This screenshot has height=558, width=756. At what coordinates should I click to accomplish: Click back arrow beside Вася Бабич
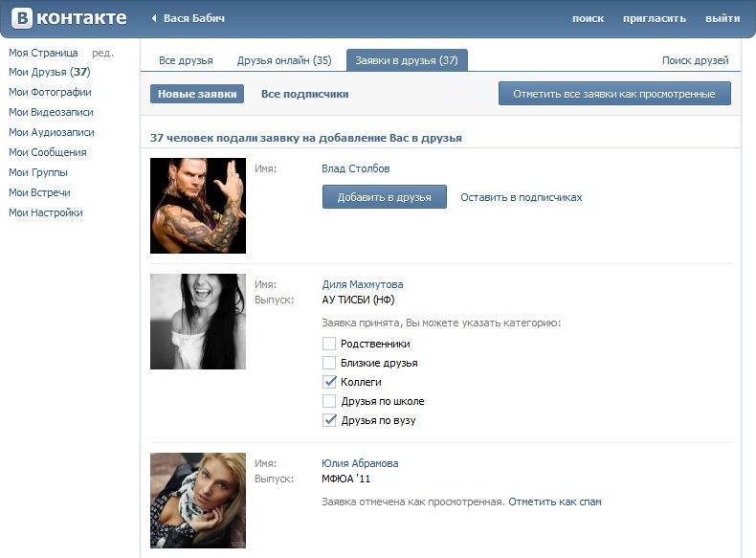click(155, 19)
